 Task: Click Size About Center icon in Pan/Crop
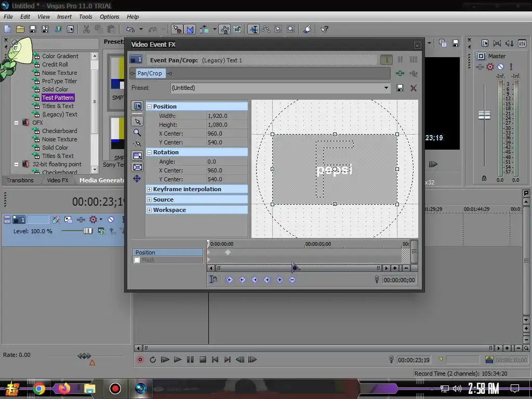tap(137, 167)
